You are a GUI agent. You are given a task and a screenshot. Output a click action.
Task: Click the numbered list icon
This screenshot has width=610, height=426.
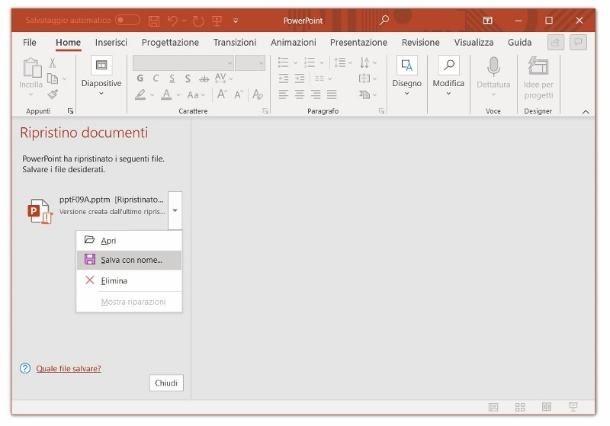click(x=310, y=62)
